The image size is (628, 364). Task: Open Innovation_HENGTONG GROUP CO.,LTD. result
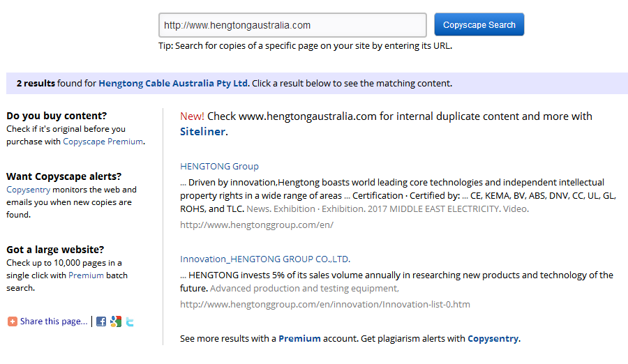pos(264,259)
